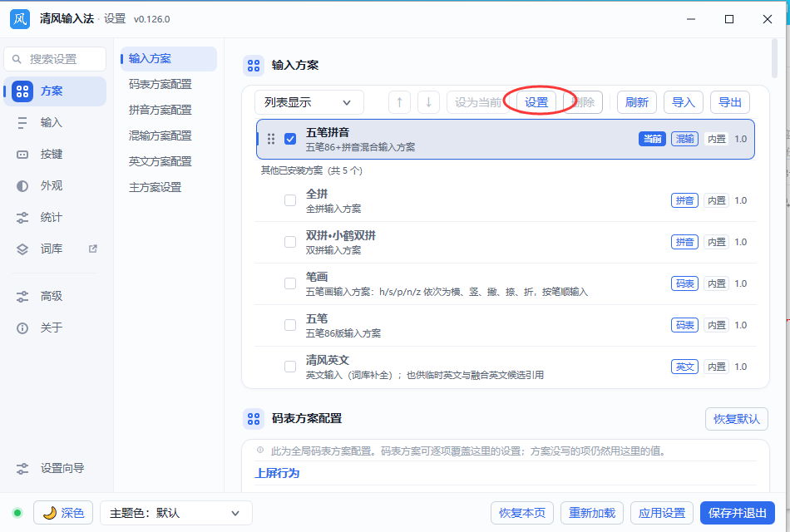Image resolution: width=790 pixels, height=532 pixels.
Task: Click the 码表 tag on 笔画 row
Action: tap(684, 283)
